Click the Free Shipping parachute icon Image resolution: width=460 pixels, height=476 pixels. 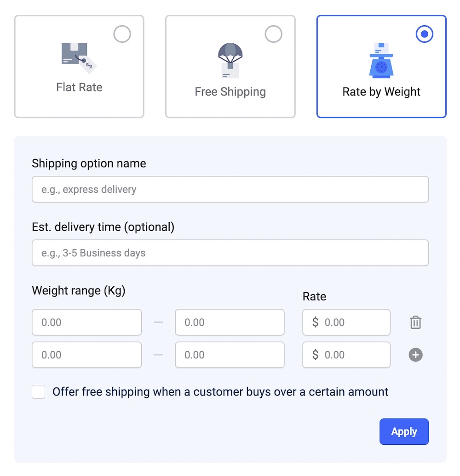click(230, 61)
